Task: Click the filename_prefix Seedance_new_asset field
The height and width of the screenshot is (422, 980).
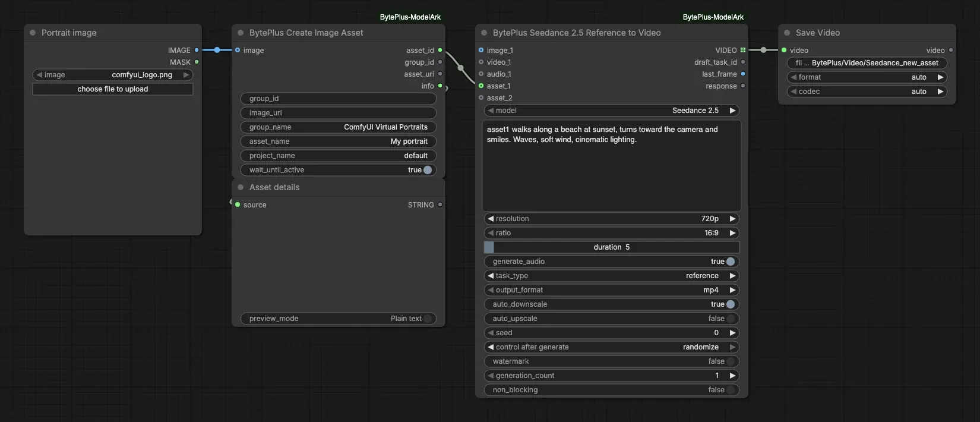Action: 867,63
